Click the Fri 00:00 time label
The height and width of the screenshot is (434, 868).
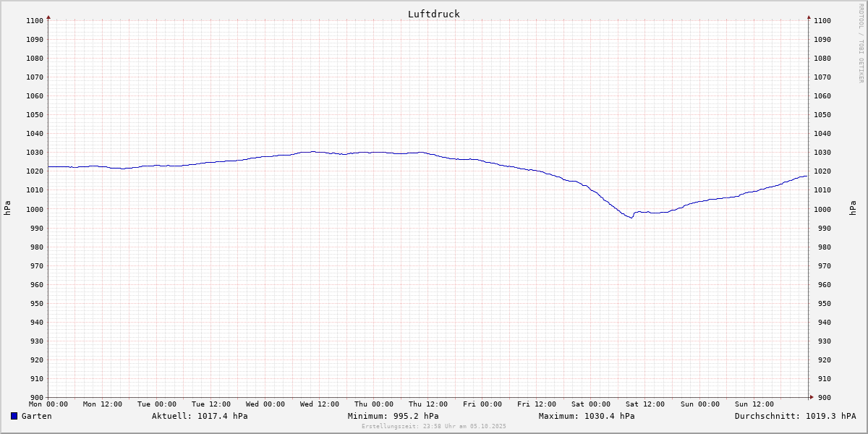pos(482,404)
